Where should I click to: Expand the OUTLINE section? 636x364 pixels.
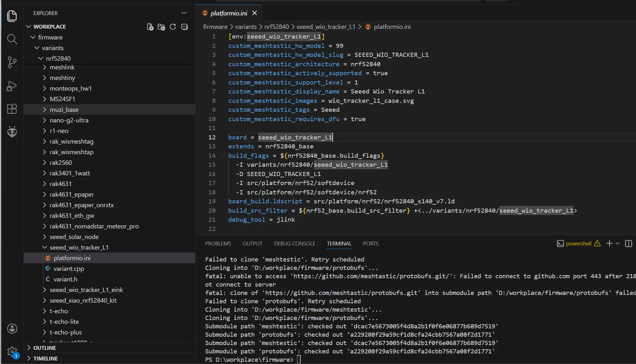[45, 348]
